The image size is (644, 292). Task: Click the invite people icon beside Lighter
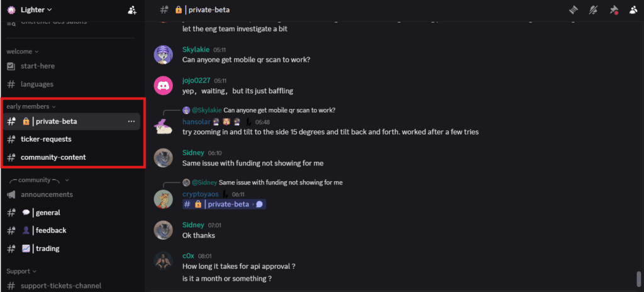132,10
